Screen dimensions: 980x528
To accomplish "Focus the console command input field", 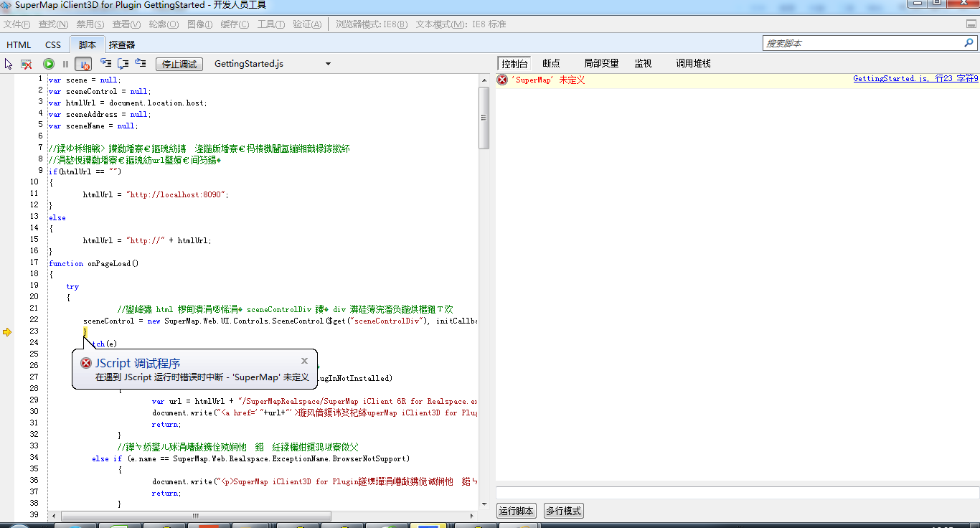I will [737, 493].
